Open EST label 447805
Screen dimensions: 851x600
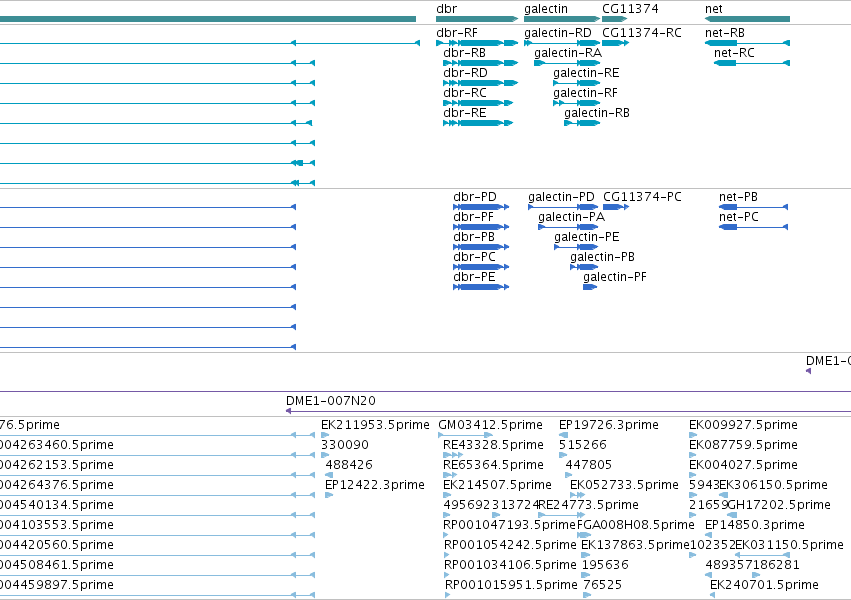coord(588,464)
